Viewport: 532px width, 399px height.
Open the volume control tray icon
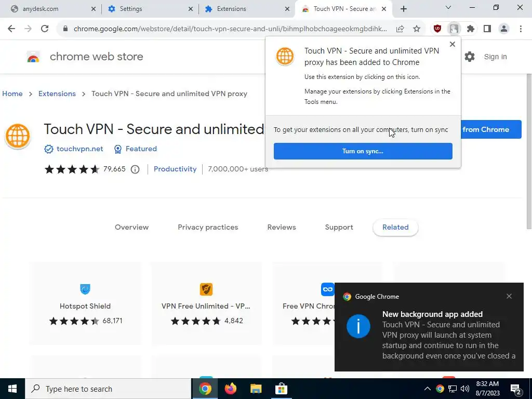tap(465, 389)
